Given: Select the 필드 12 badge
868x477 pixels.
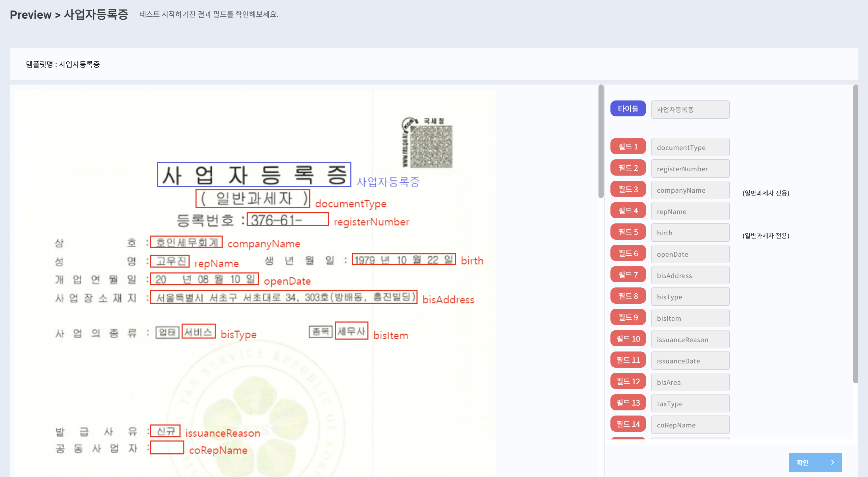Looking at the screenshot, I should point(628,381).
